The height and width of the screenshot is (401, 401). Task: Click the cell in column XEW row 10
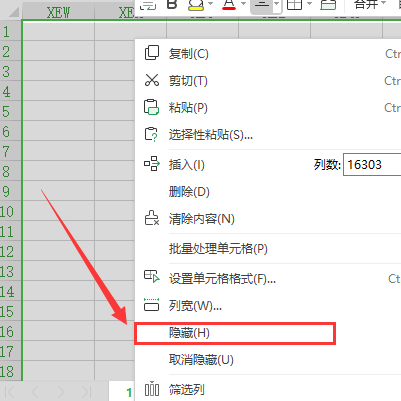59,211
